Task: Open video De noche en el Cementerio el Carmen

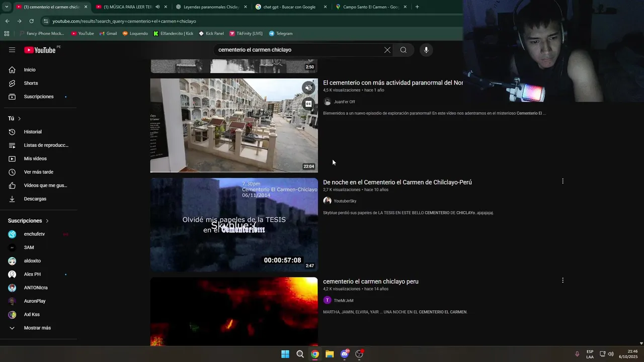Action: pyautogui.click(x=397, y=182)
